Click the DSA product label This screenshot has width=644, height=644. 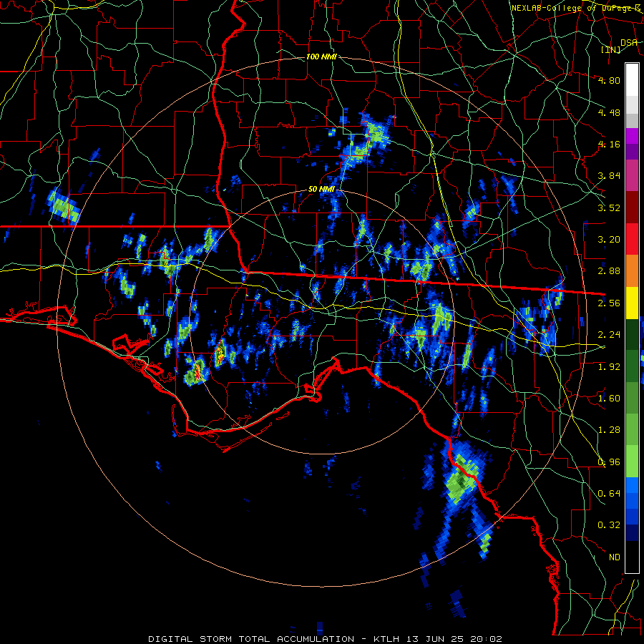coord(629,42)
